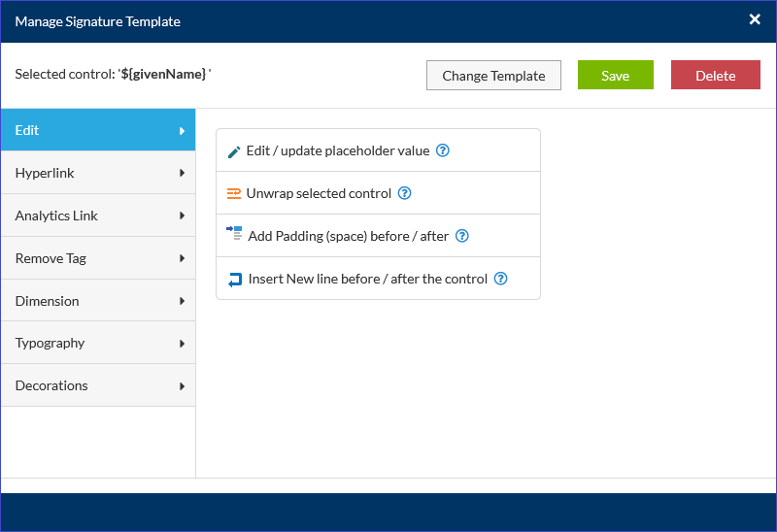Open help icon beside Add Padding
The image size is (777, 532).
coord(462,236)
